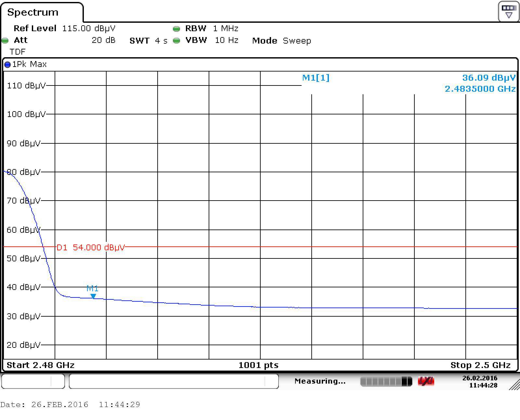Click the 110 dBµV axis label
This screenshot has height=420, width=520.
(x=26, y=85)
